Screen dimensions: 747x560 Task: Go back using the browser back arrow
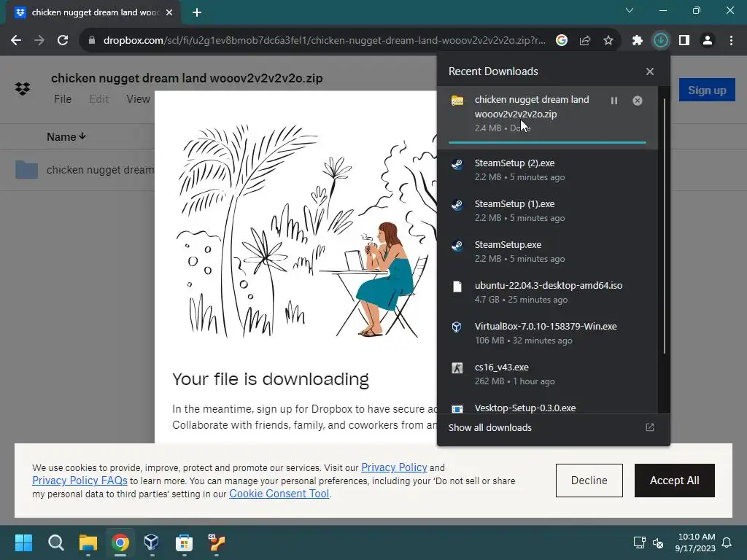16,41
